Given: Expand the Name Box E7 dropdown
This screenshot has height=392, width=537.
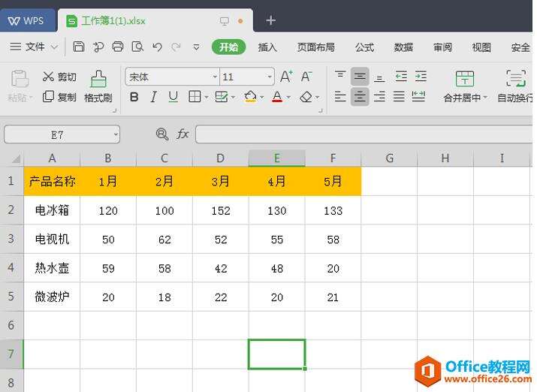Looking at the screenshot, I should pos(116,134).
